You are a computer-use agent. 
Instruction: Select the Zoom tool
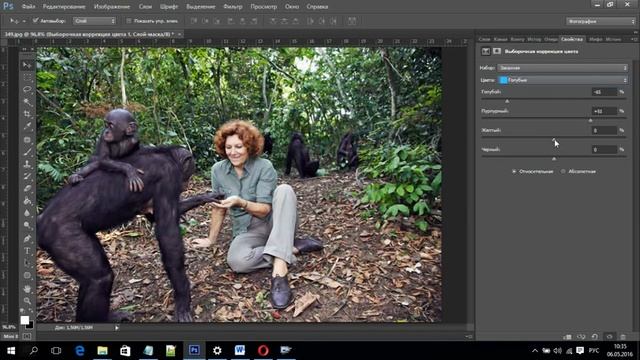click(x=27, y=301)
